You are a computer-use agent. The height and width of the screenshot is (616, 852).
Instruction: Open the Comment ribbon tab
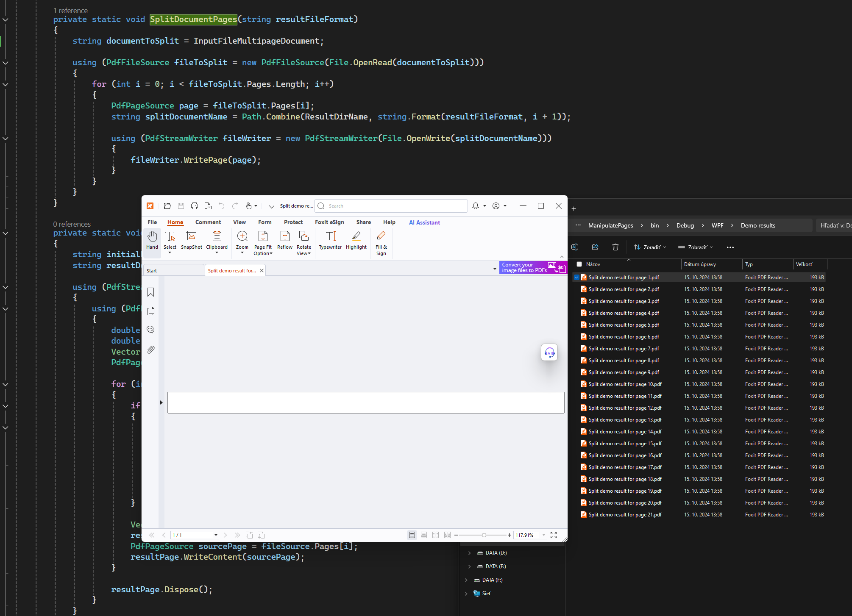pos(208,222)
